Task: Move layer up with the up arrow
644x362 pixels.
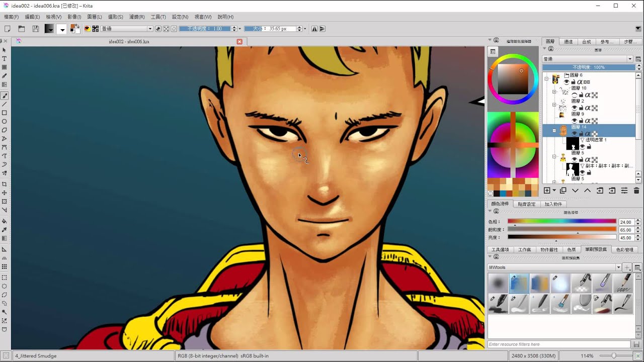Action: 587,191
